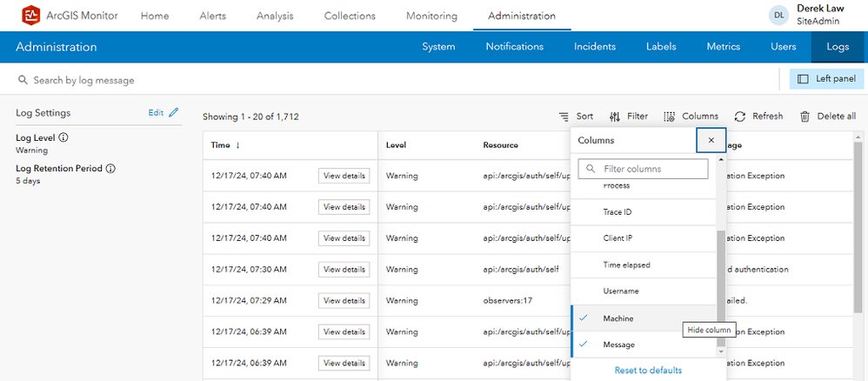Open the Alerts menu
This screenshot has width=868, height=381.
click(x=212, y=16)
